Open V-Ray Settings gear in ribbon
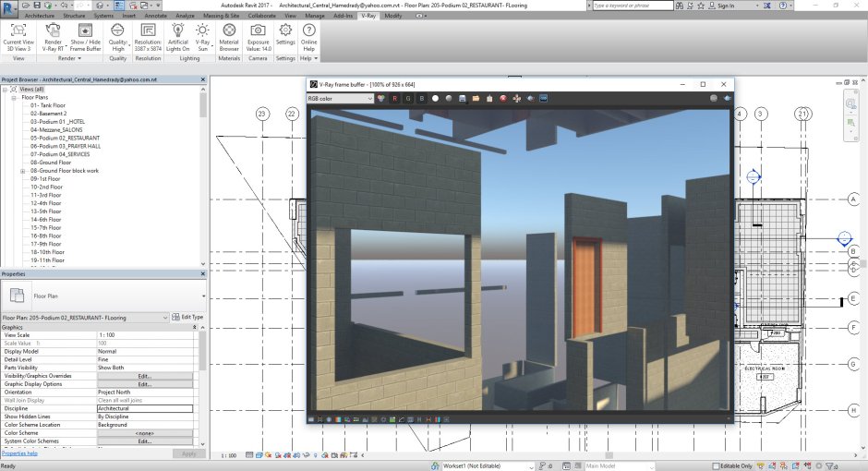This screenshot has height=471, width=868. pyautogui.click(x=285, y=30)
